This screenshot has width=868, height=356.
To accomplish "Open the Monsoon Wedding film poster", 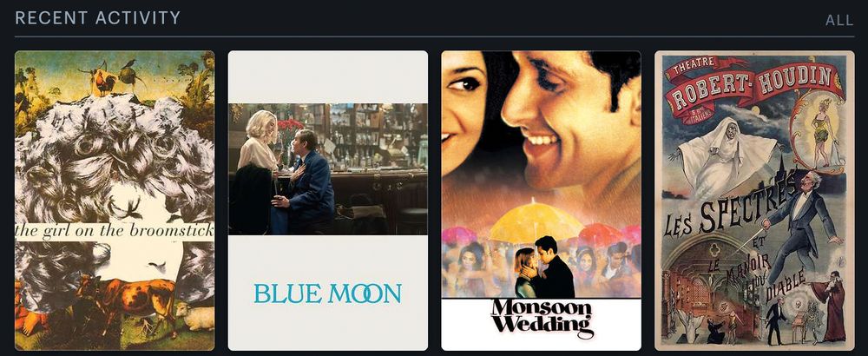I will coord(541,201).
